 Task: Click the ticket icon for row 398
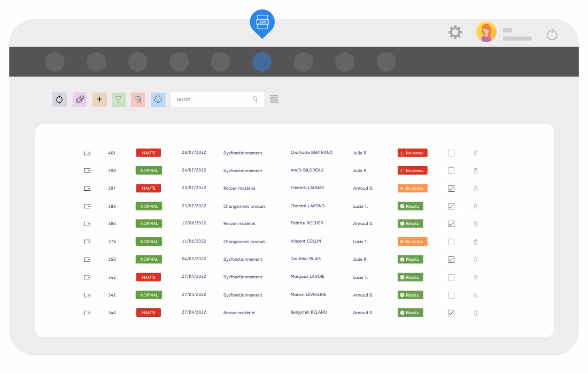coord(87,171)
